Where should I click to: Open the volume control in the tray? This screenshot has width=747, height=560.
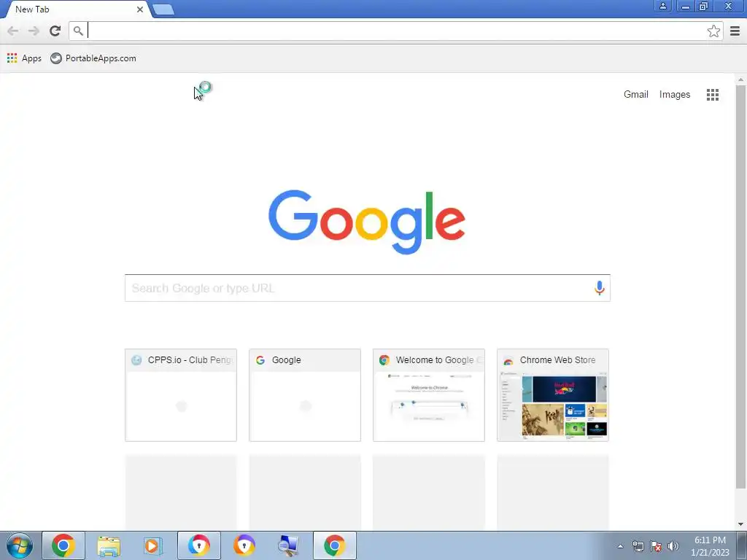[673, 546]
